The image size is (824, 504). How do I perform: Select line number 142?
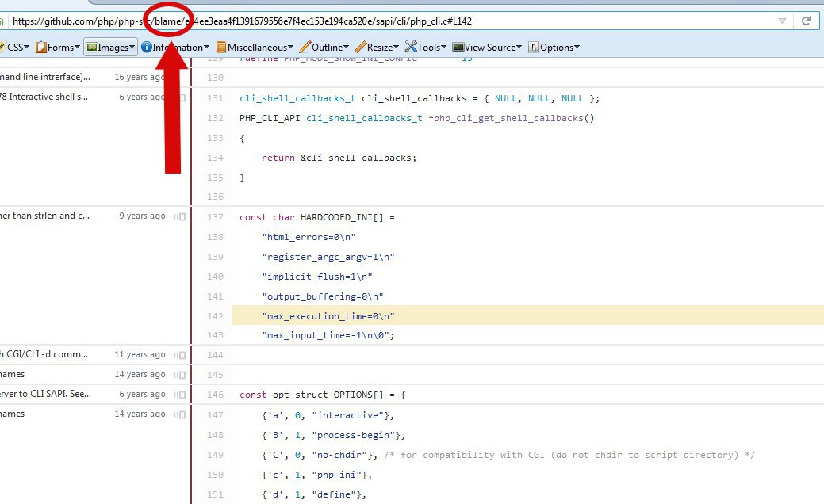[215, 316]
